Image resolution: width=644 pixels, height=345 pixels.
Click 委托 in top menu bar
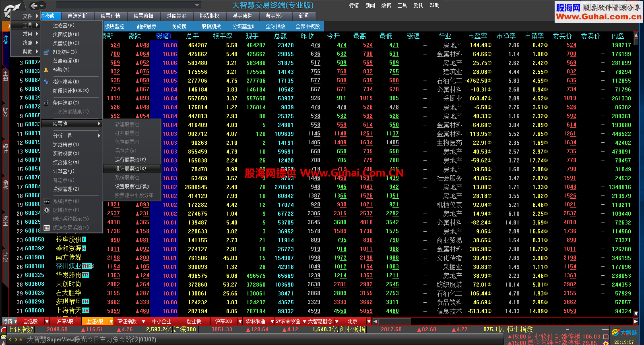point(419,5)
